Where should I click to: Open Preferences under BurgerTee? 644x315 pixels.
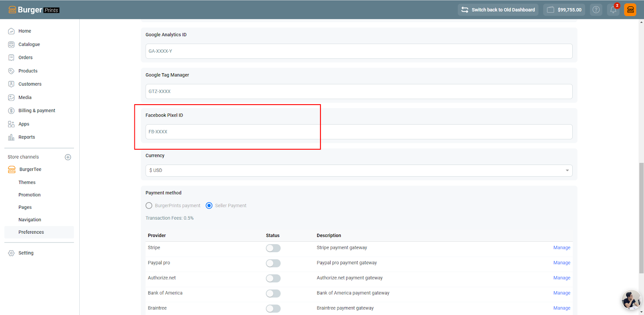31,232
